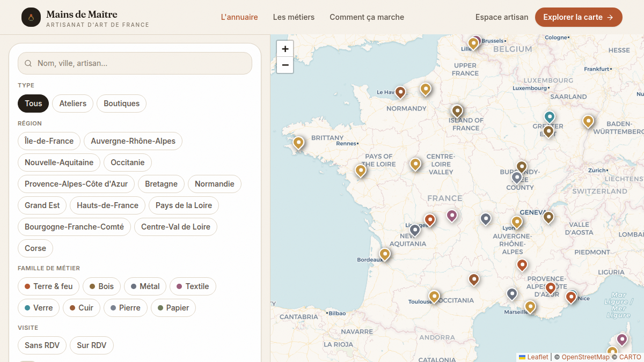Click the Mains de Maître logo icon
Image resolution: width=644 pixels, height=362 pixels.
pyautogui.click(x=31, y=17)
